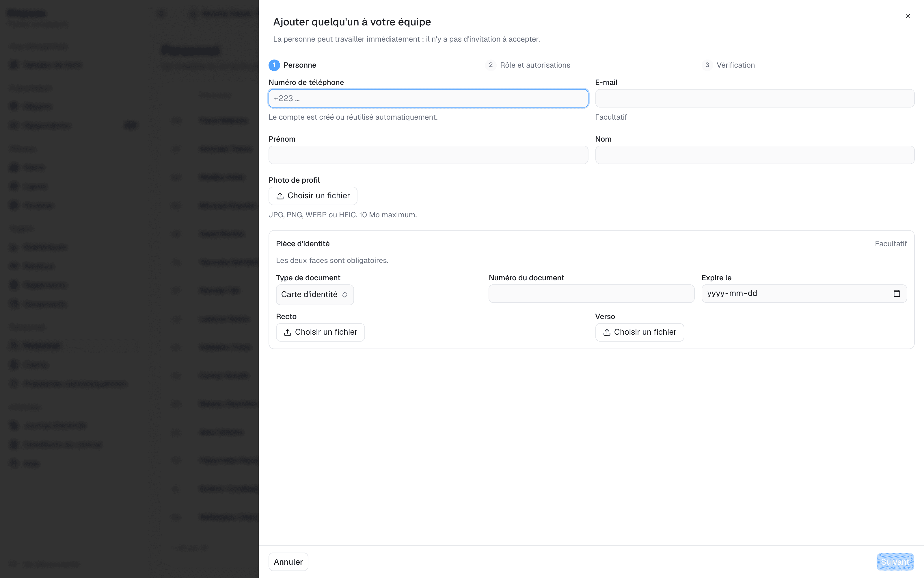Viewport: 924px width, 578px height.
Task: Click the "Photo de profil" label
Action: tap(294, 180)
